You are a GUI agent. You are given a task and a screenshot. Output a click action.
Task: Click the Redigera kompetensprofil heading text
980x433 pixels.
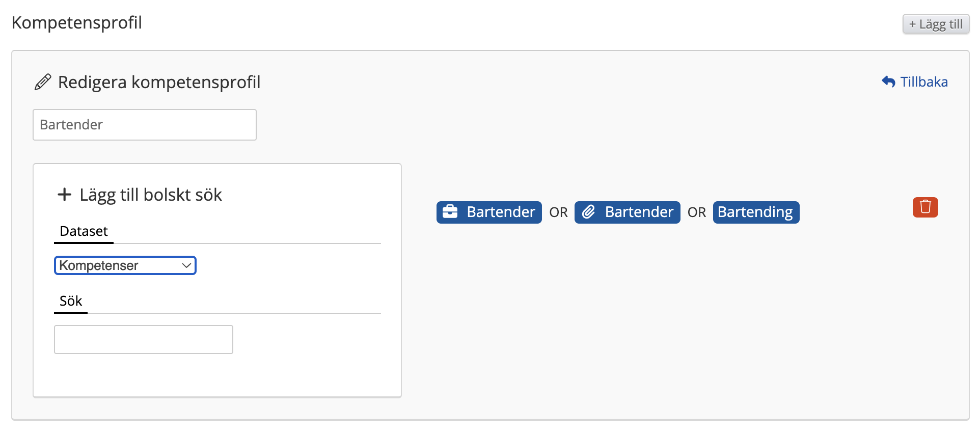pos(159,82)
